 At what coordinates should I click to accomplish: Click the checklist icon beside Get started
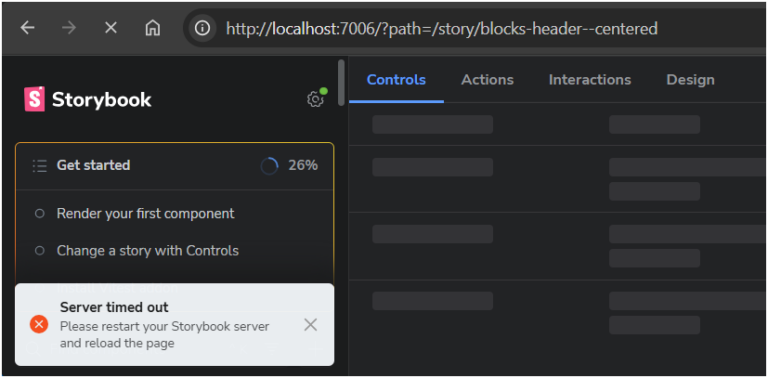click(39, 165)
